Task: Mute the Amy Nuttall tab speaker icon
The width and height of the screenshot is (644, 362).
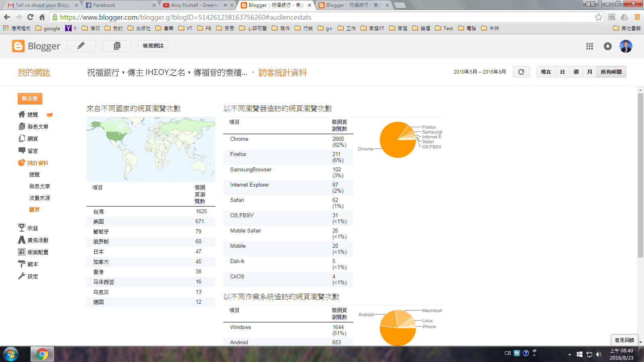Action: point(225,5)
